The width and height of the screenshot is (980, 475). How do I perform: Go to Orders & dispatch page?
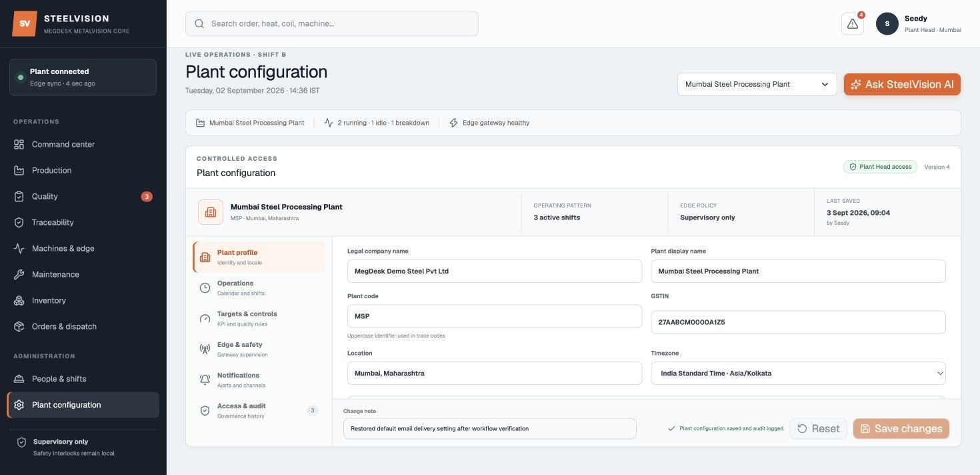tap(83, 327)
